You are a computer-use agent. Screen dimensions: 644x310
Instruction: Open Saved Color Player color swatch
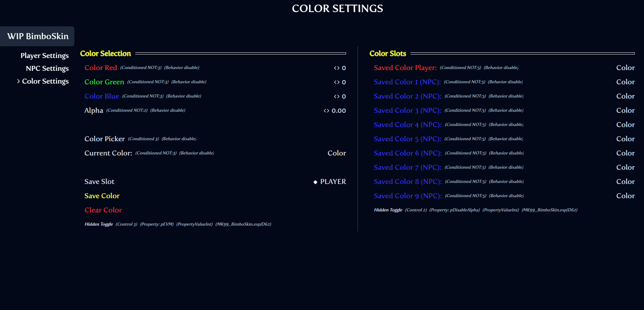click(x=625, y=68)
